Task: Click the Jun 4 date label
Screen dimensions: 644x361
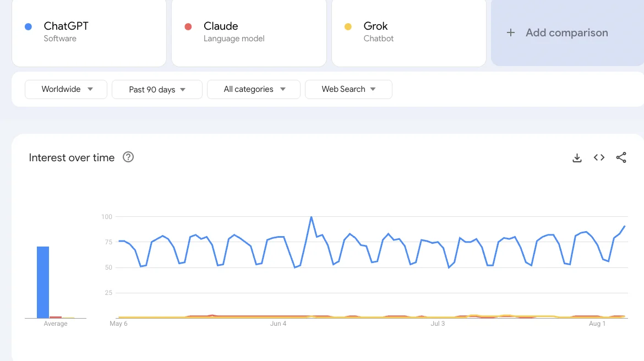Action: (x=278, y=324)
